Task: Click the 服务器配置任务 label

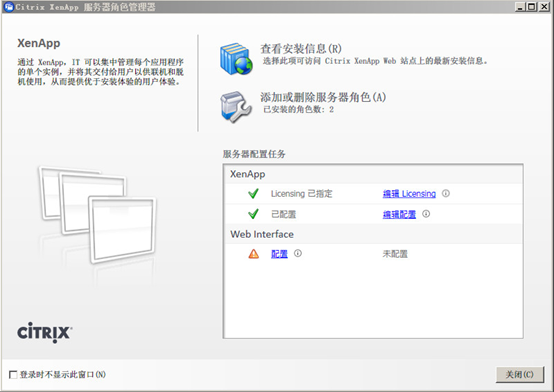Action: [x=254, y=154]
